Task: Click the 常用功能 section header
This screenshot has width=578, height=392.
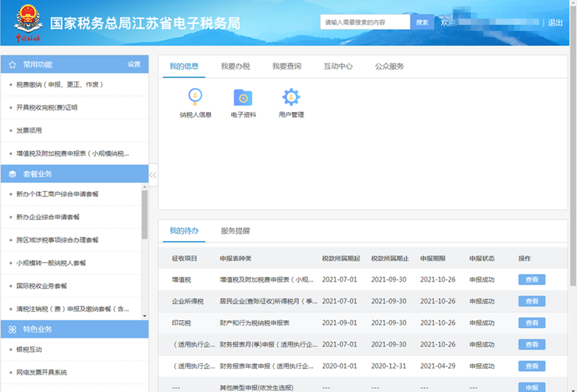Action: click(x=74, y=64)
